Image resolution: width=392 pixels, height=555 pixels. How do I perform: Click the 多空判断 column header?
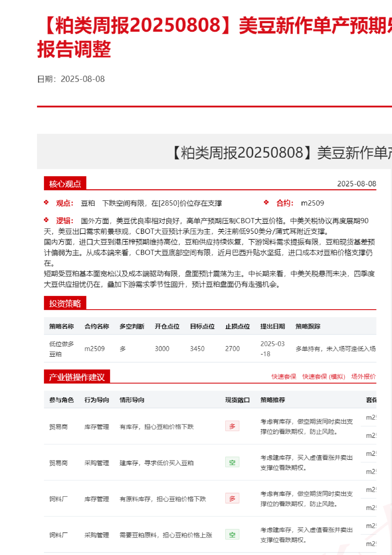[132, 326]
